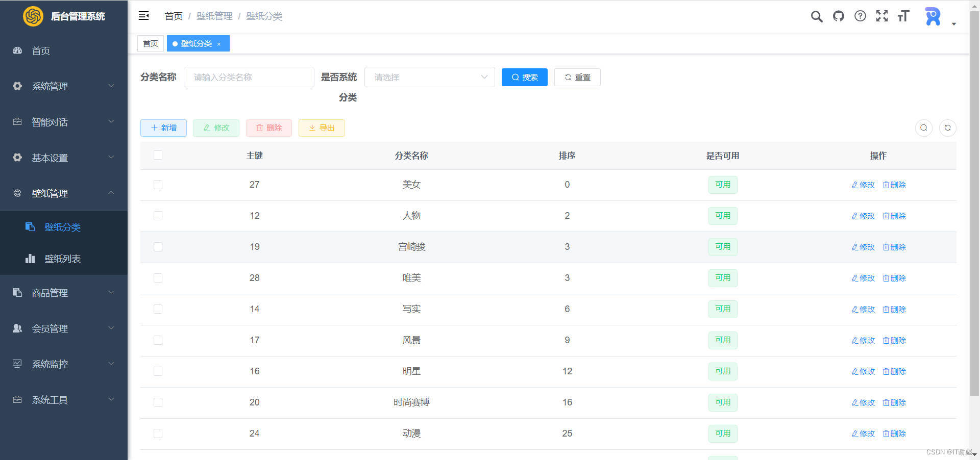
Task: Go to 首页 in sidebar
Action: pyautogui.click(x=64, y=50)
